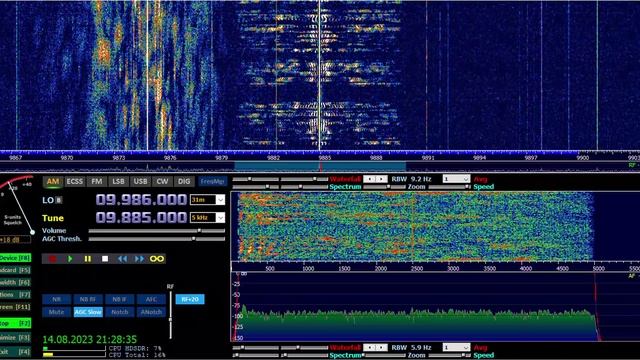The image size is (640, 360).
Task: Stop playback using the white square icon
Action: coord(105,259)
